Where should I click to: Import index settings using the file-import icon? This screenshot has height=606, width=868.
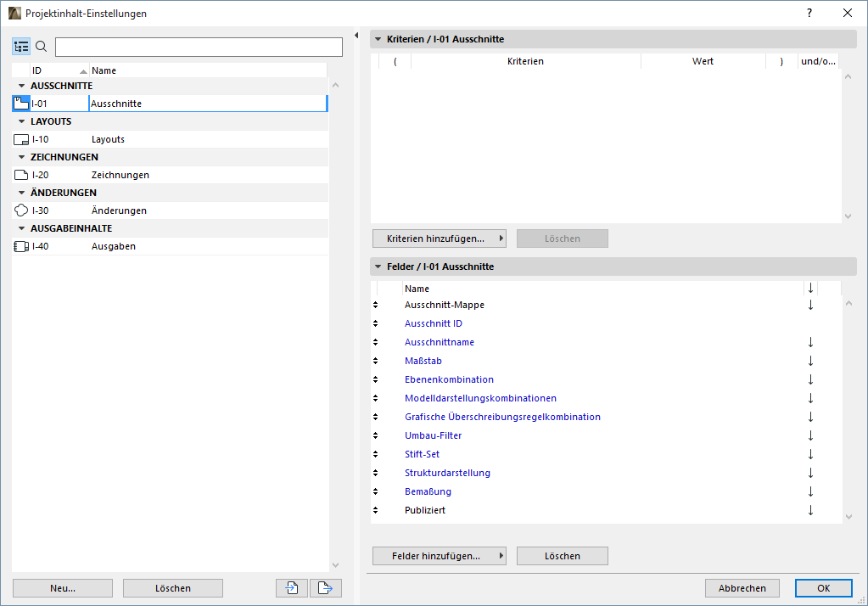tap(291, 587)
